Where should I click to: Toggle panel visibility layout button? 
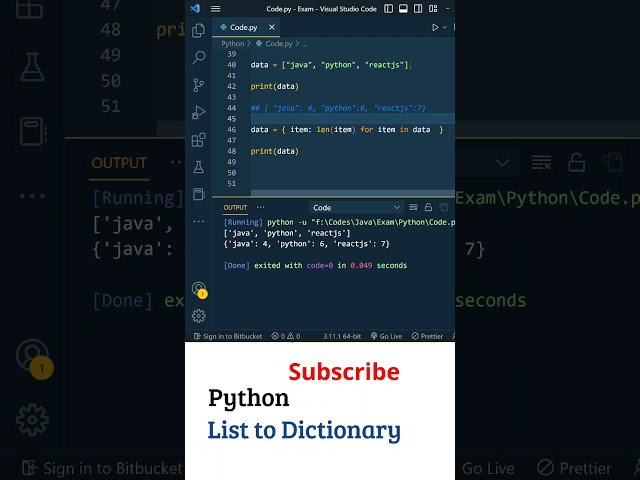[403, 9]
